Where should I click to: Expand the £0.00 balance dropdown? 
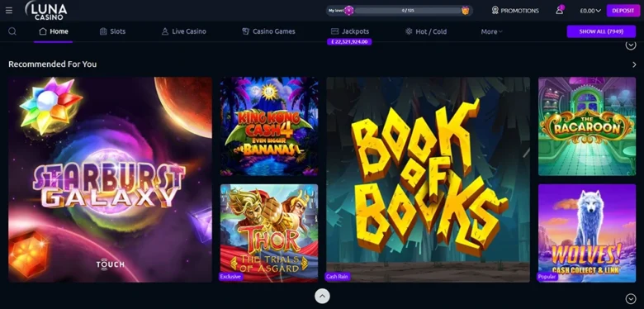tap(590, 11)
